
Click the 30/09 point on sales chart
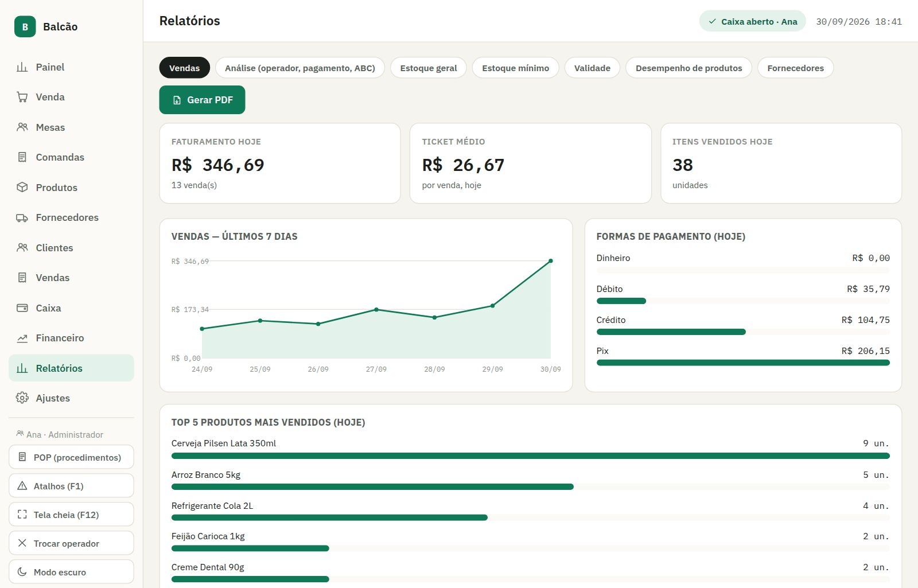[x=551, y=261]
